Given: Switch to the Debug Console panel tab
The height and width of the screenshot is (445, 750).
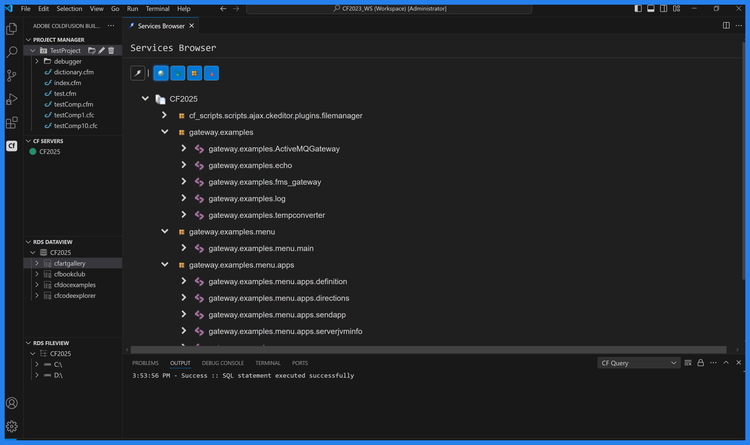Looking at the screenshot, I should click(222, 363).
